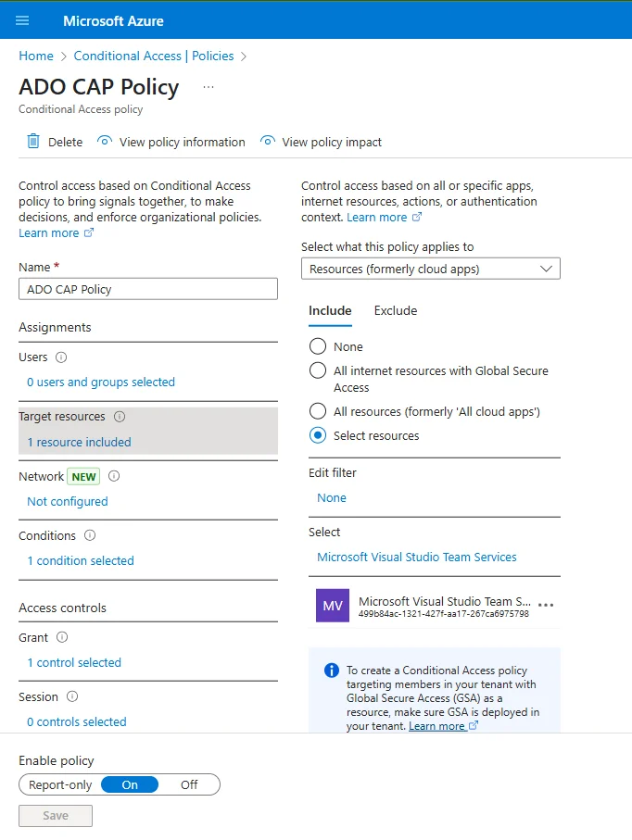Switch to the Include tab

pos(330,310)
